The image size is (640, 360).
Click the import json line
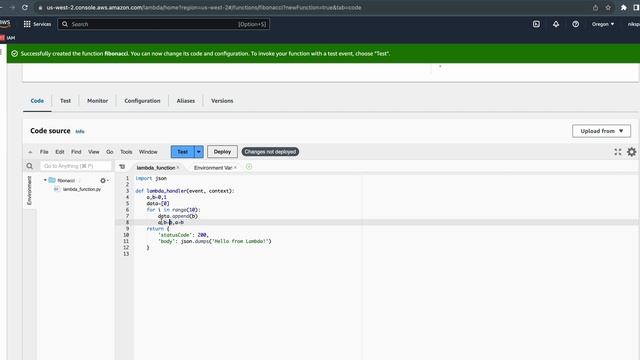151,178
